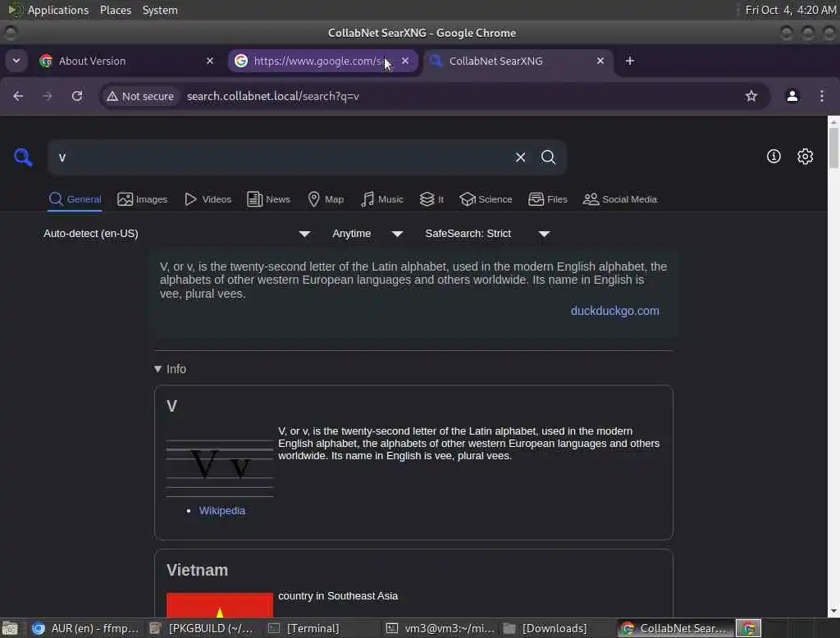Open the Wikipedia link for V
840x638 pixels.
[221, 511]
